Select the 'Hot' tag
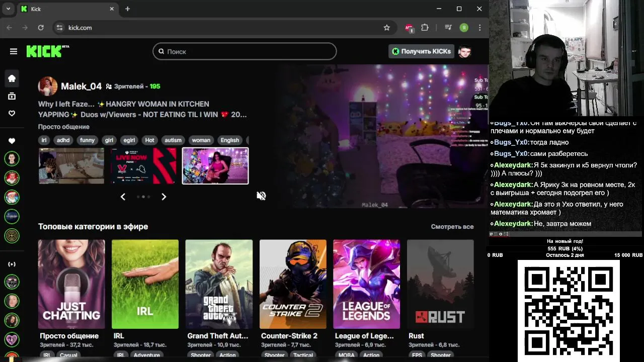The width and height of the screenshot is (644, 362). pos(150,140)
